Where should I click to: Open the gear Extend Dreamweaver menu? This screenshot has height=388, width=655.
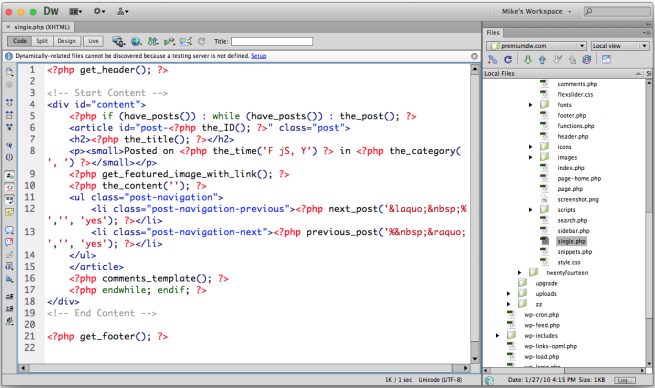(99, 11)
